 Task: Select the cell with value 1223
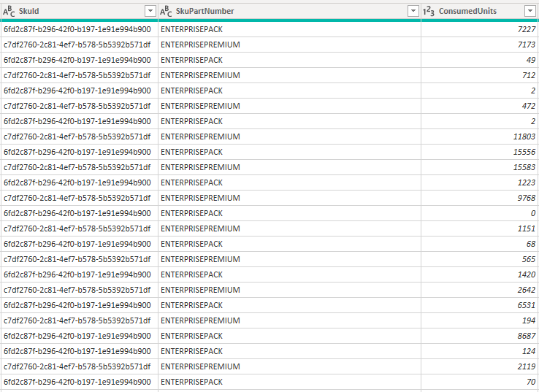tap(480, 182)
